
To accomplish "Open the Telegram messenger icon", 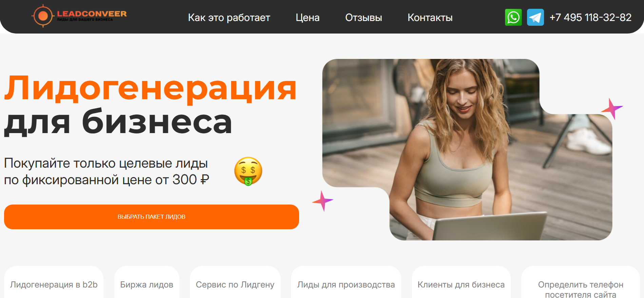I will pyautogui.click(x=535, y=17).
